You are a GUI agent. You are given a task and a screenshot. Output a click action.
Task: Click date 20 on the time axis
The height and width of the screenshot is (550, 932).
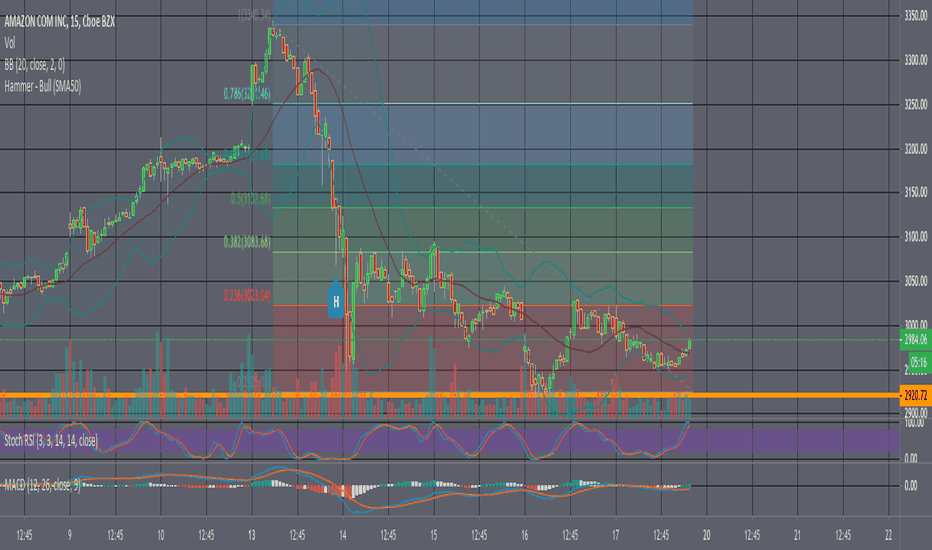click(x=707, y=536)
